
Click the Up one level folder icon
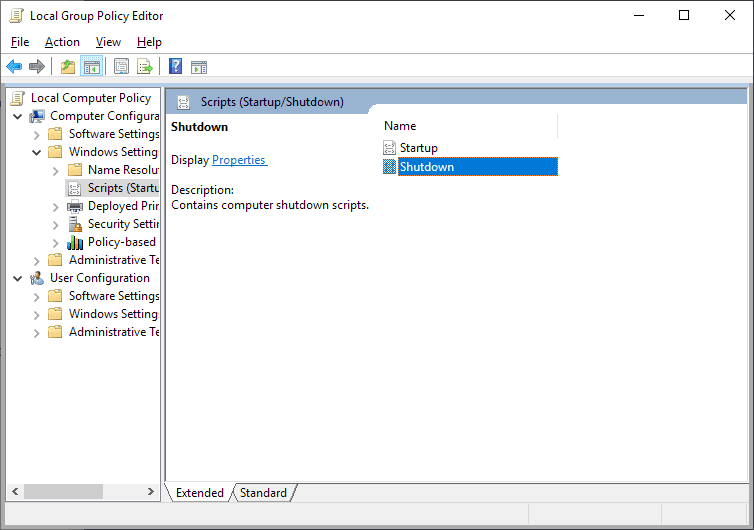(68, 66)
